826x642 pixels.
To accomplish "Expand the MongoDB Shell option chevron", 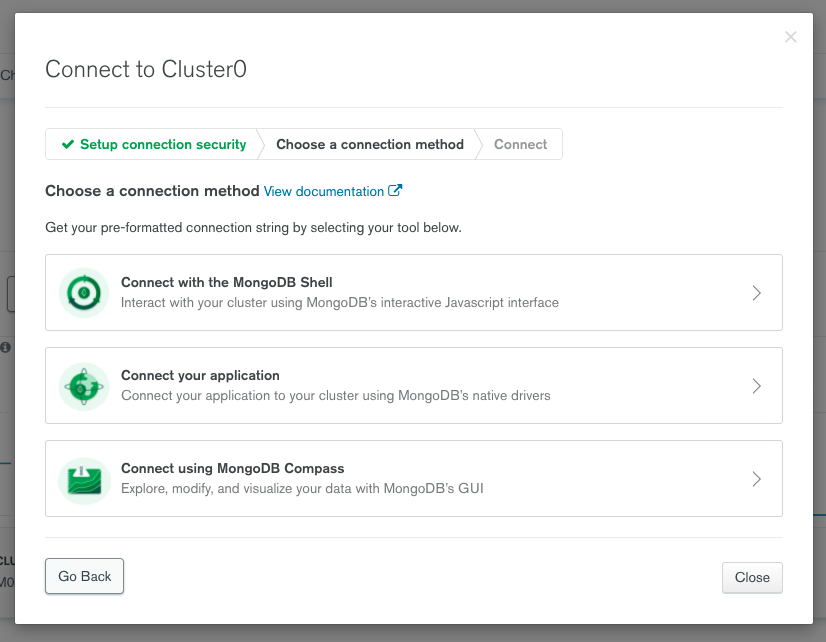I will (756, 293).
